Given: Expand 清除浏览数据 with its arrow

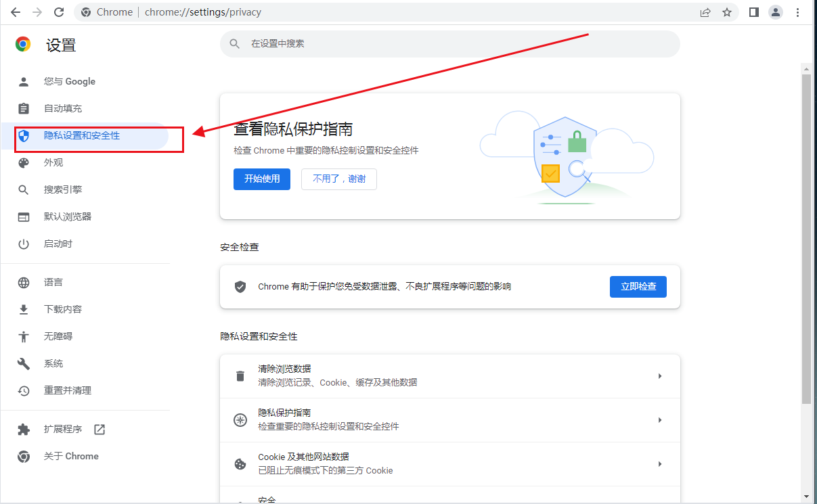Looking at the screenshot, I should click(x=660, y=376).
